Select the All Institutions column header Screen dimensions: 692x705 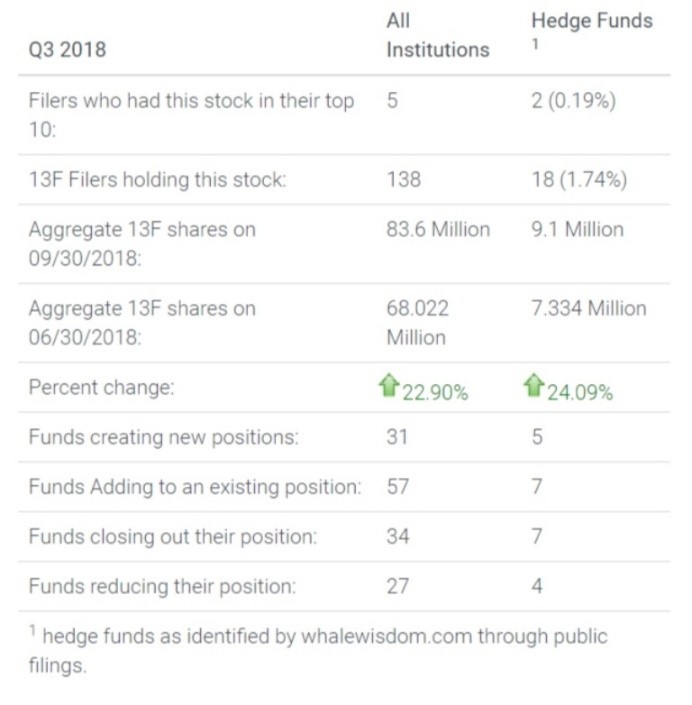(437, 35)
